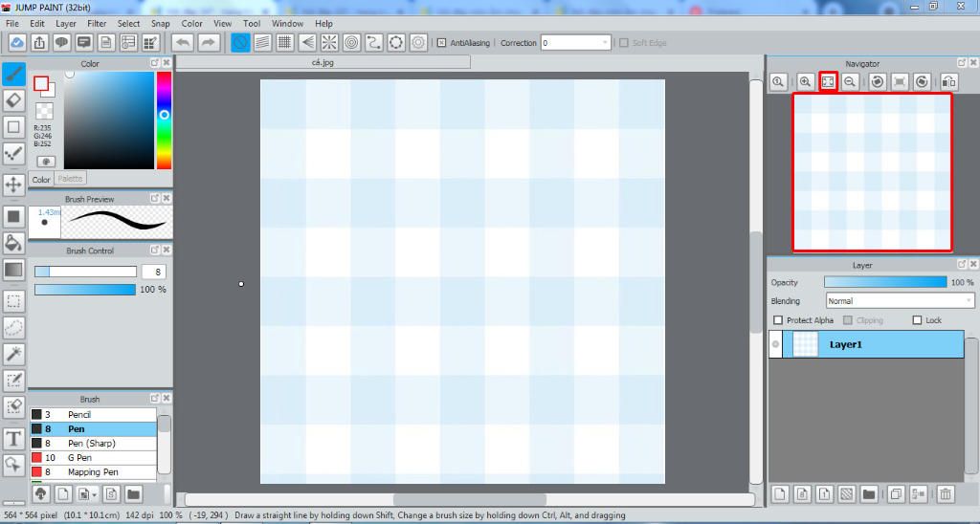Click the Navigator zoom in button
Image resolution: width=980 pixels, height=524 pixels.
pyautogui.click(x=805, y=82)
